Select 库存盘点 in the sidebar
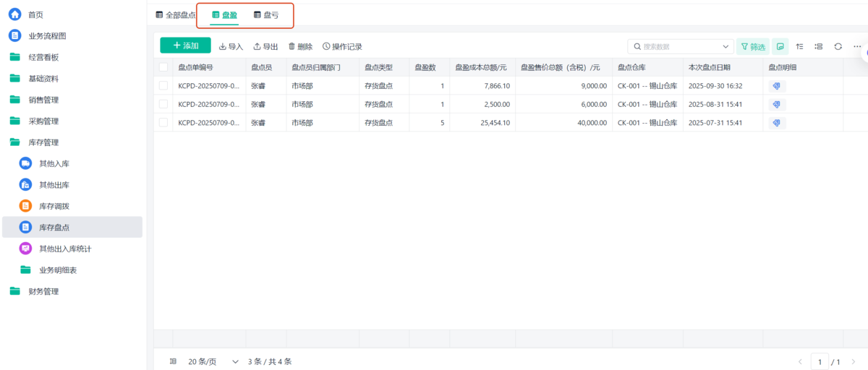Screen dimensions: 868x370 (x=72, y=227)
